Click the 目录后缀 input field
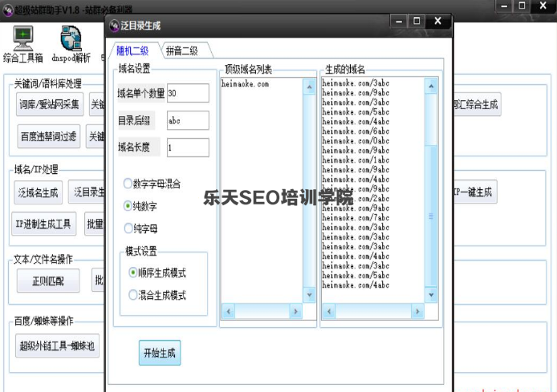Image resolution: width=557 pixels, height=392 pixels. point(188,120)
